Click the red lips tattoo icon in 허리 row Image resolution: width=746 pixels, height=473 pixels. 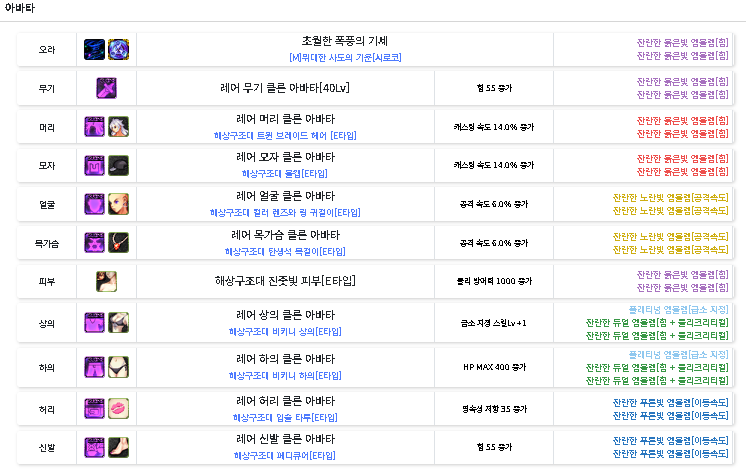point(118,409)
